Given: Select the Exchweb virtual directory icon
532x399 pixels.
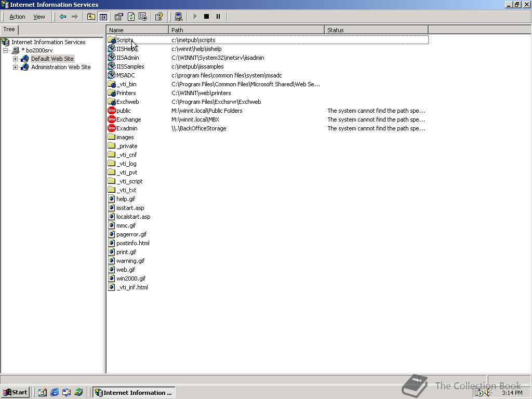Looking at the screenshot, I should point(112,102).
